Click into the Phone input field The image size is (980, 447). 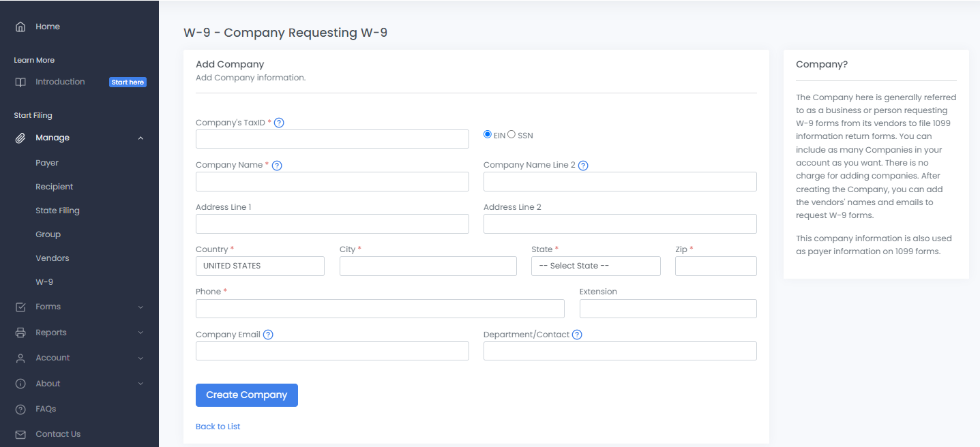click(380, 309)
